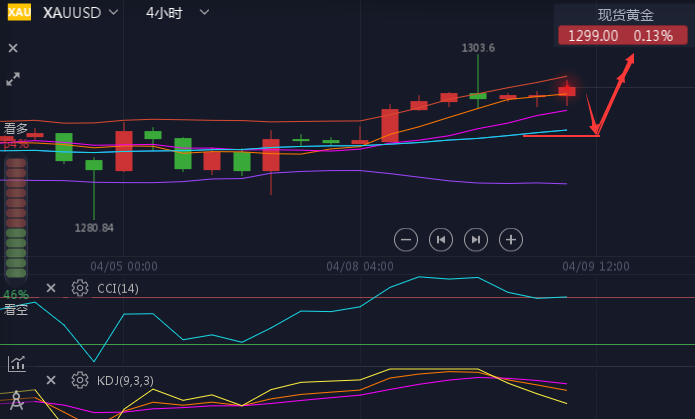Remove the KDJ indicator panel
The height and width of the screenshot is (419, 695).
click(51, 380)
